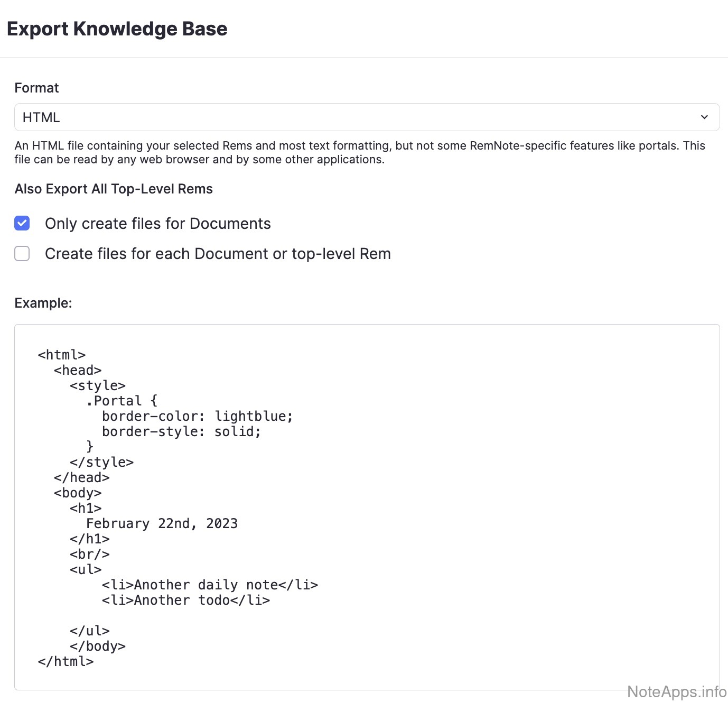Click the Also Export All Top-Level Rems heading

(114, 189)
